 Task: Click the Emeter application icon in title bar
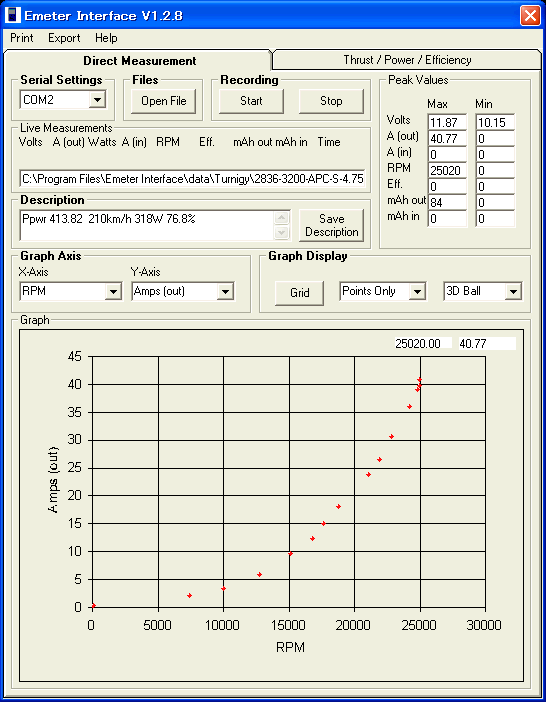(12, 15)
